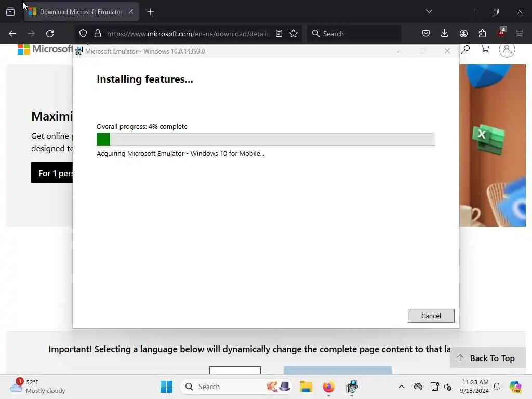Open the taskbar clock 11:23 AM
Screen dimensions: 532x399
coord(474,387)
